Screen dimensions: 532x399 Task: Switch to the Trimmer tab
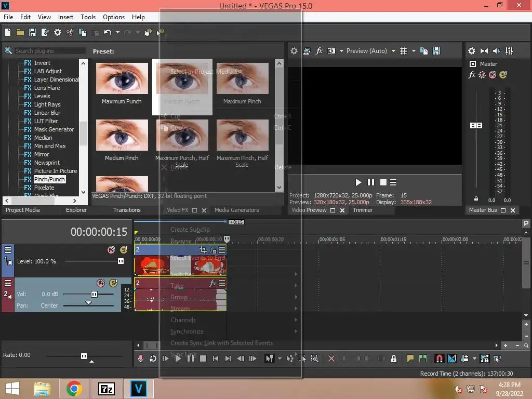[x=362, y=210]
